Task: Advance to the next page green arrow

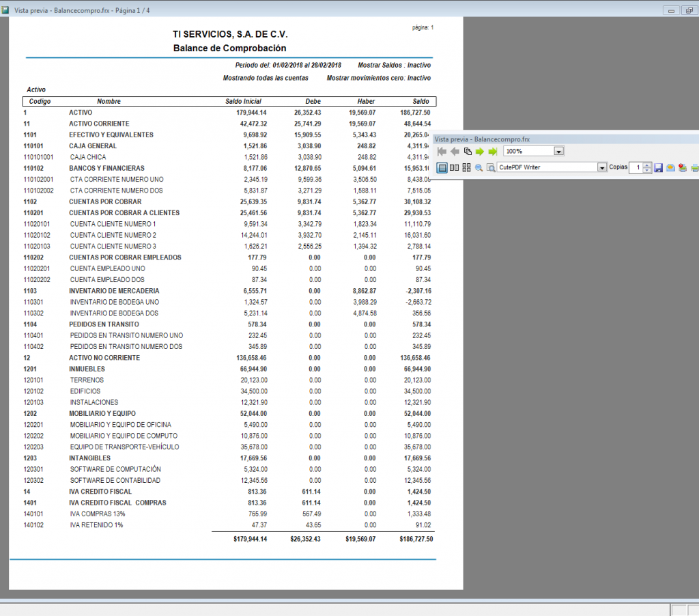Action: tap(480, 152)
